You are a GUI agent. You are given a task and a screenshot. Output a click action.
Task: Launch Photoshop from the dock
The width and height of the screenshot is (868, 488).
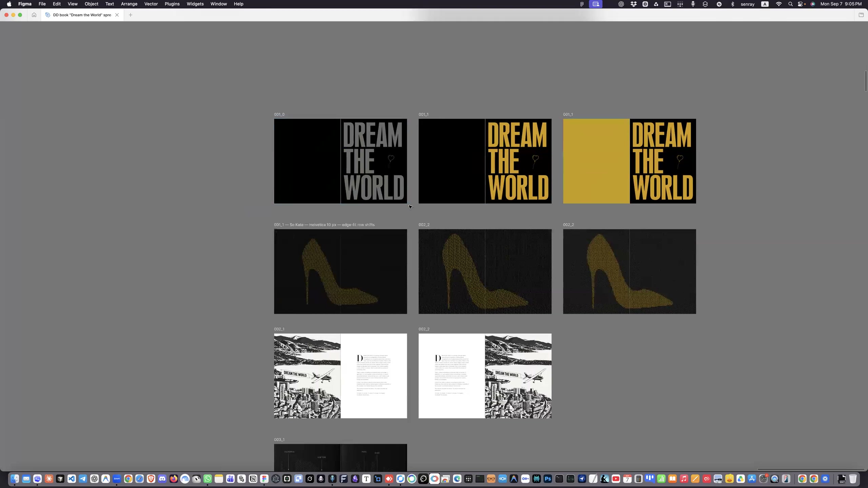pos(548,479)
